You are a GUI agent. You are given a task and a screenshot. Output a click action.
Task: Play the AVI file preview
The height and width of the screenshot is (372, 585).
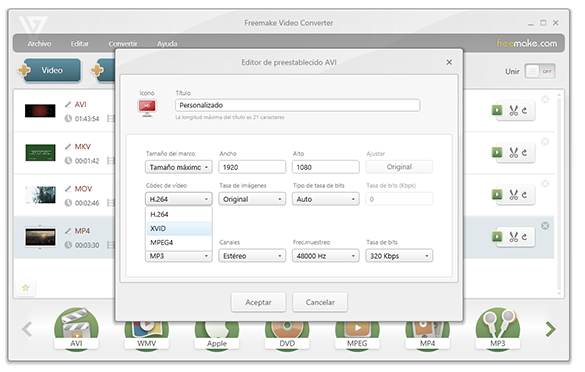(x=497, y=110)
